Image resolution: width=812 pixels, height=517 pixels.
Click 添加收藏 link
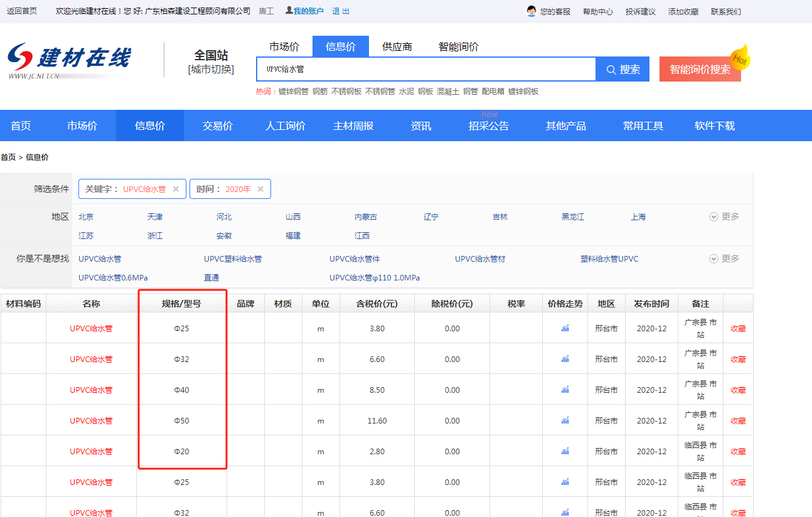pos(683,11)
